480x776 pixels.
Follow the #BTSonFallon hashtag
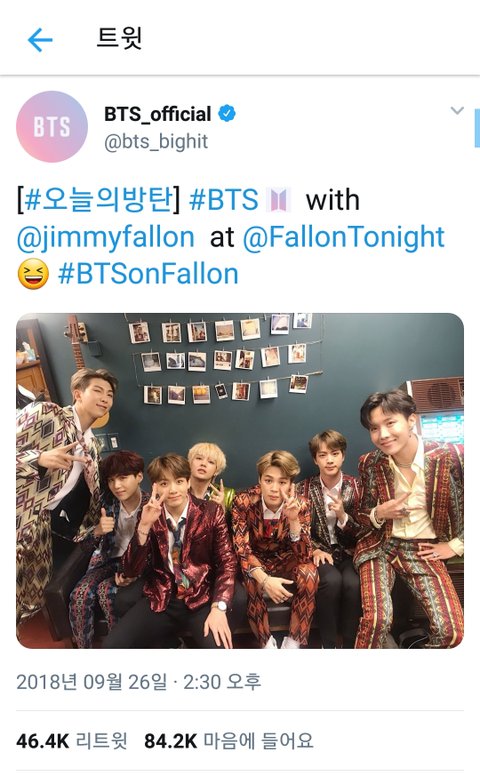click(x=148, y=274)
